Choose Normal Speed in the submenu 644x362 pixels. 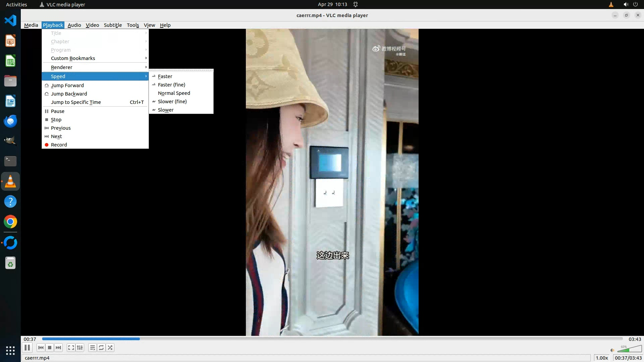[x=174, y=93]
